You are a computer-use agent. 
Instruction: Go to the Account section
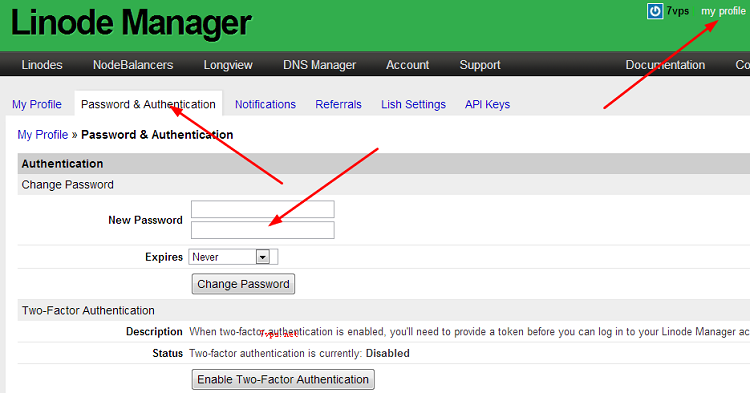408,65
